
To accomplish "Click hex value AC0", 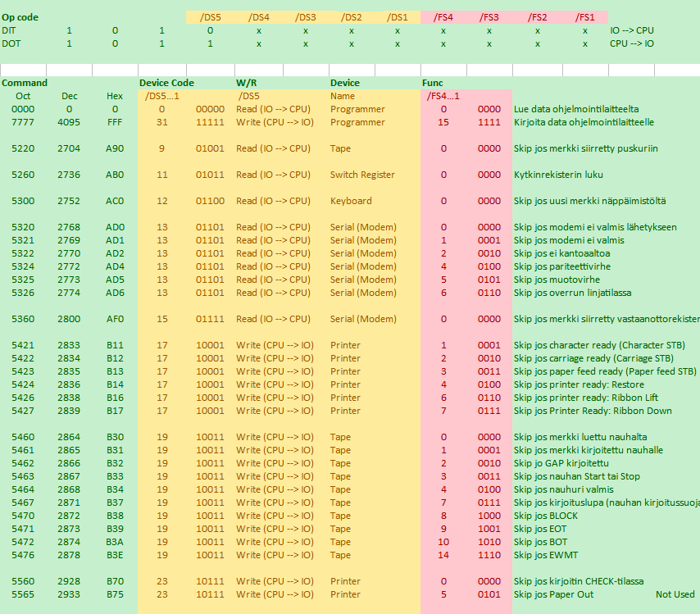I will click(x=115, y=202).
